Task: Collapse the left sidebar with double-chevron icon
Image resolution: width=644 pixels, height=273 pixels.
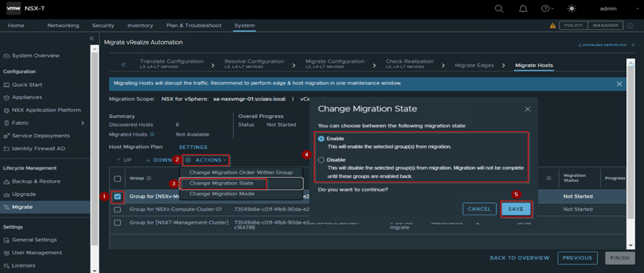Action: point(92,39)
